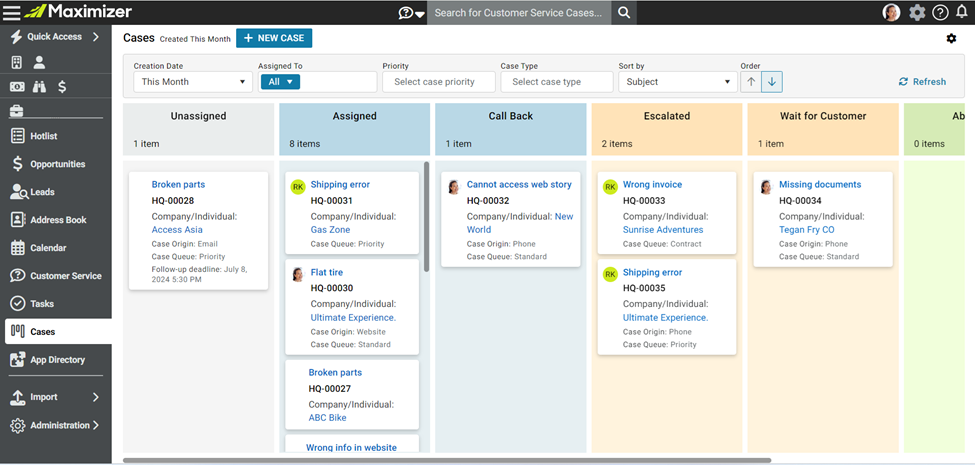The width and height of the screenshot is (975, 466).
Task: Open the hamburger main menu
Action: (x=12, y=12)
